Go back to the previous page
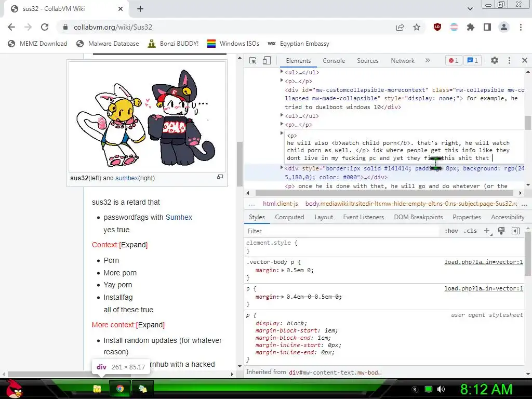 (x=11, y=27)
